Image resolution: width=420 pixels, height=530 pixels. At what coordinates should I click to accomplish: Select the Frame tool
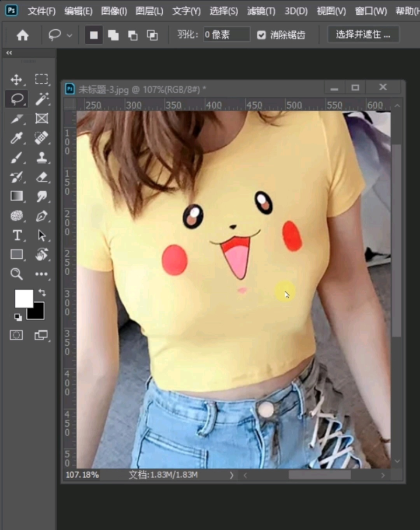pos(41,118)
